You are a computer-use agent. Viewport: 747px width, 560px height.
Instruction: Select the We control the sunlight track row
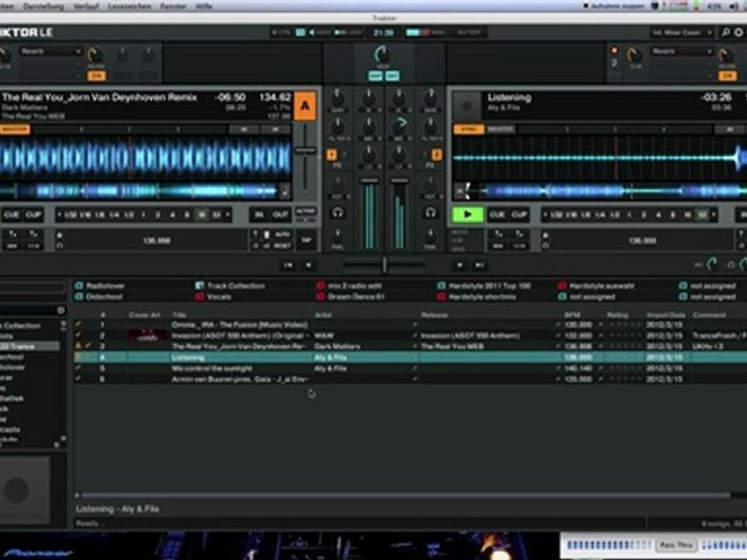pyautogui.click(x=411, y=368)
